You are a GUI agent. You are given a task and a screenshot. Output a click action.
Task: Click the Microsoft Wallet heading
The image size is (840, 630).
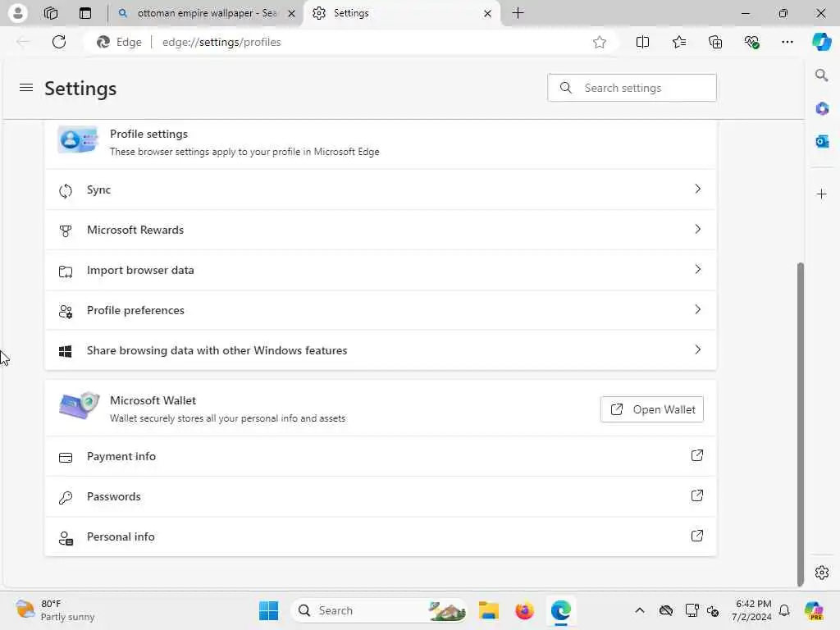click(153, 400)
